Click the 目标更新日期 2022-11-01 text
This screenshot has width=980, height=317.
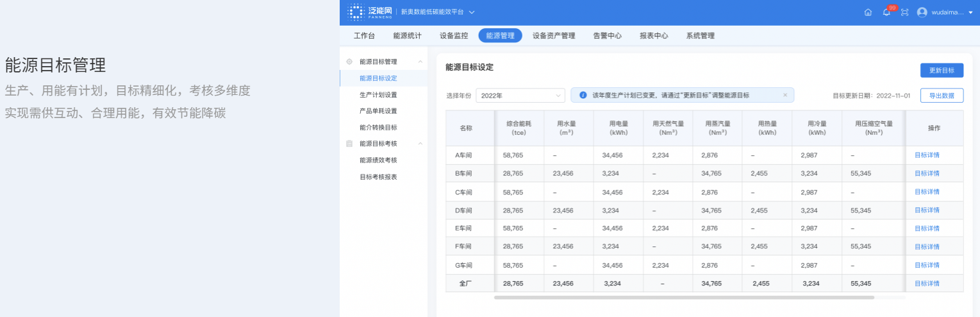click(871, 96)
